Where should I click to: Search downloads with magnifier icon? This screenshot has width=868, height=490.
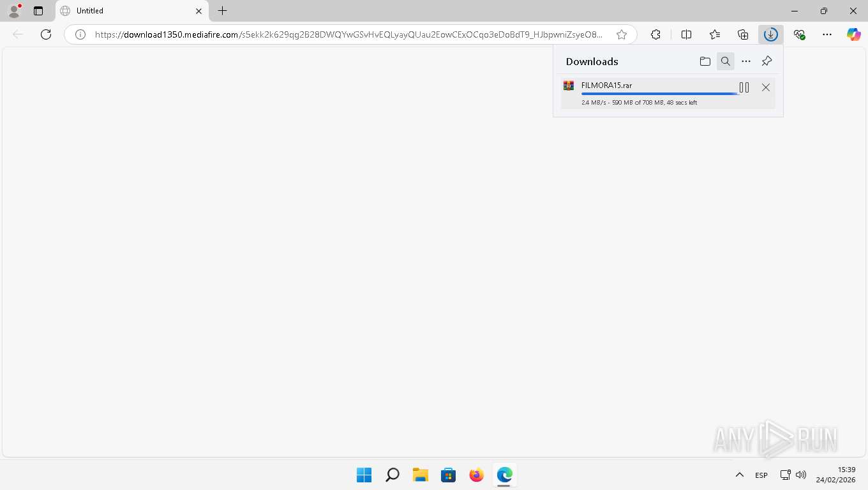tap(726, 61)
